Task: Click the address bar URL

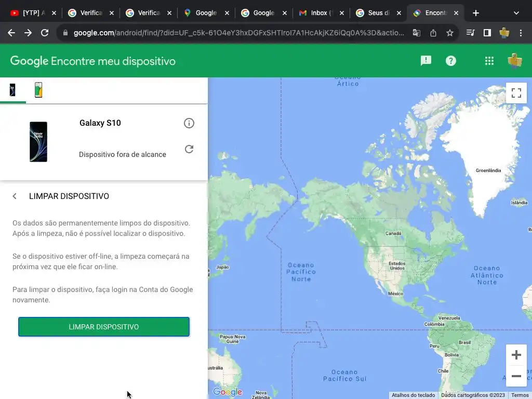Action: click(x=238, y=33)
